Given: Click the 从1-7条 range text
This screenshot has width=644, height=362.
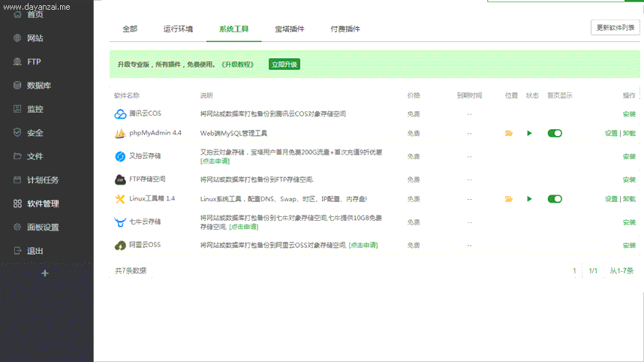Looking at the screenshot, I should click(x=621, y=271).
